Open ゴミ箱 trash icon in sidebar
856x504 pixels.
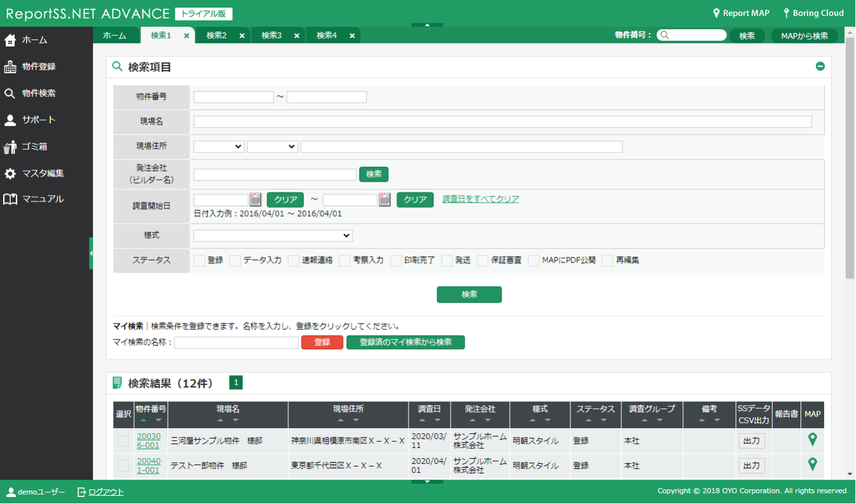point(10,147)
